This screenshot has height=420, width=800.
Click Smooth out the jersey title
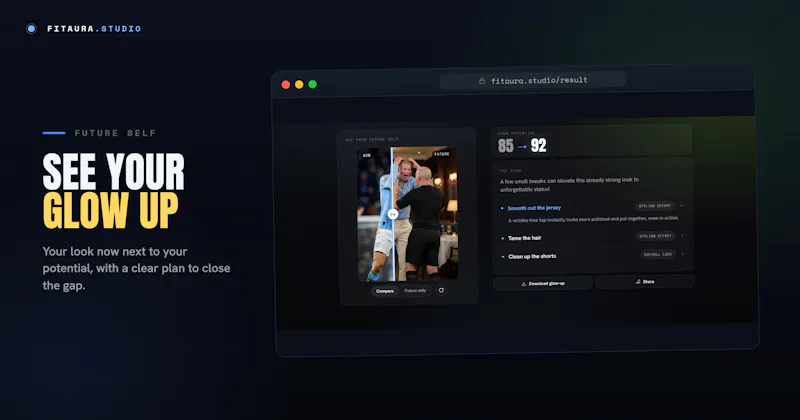[534, 208]
